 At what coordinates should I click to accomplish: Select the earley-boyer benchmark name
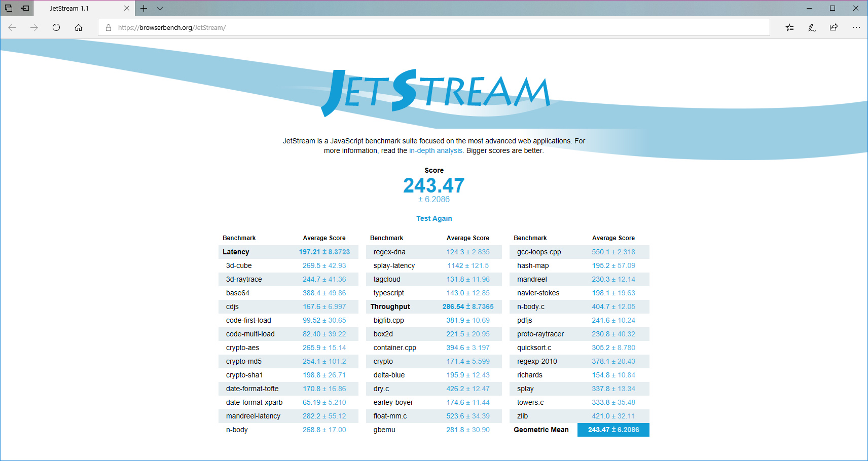[x=393, y=402]
